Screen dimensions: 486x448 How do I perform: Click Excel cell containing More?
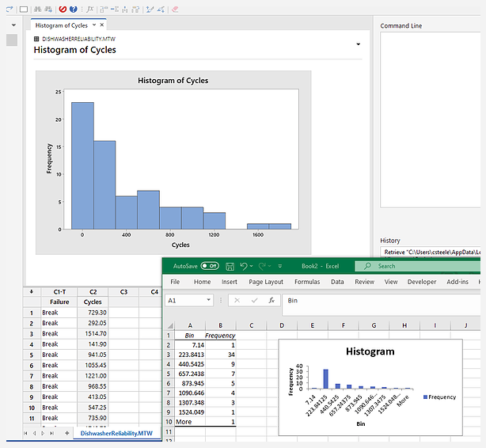[190, 422]
